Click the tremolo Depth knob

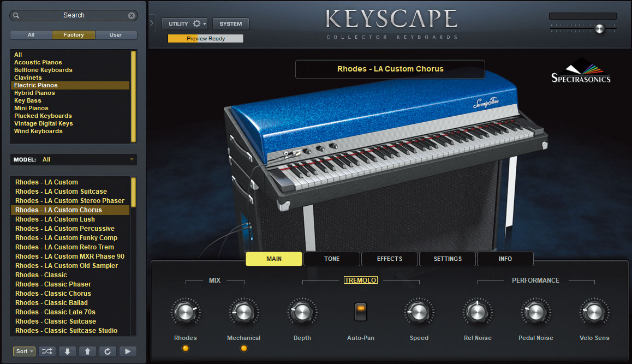[x=302, y=312]
